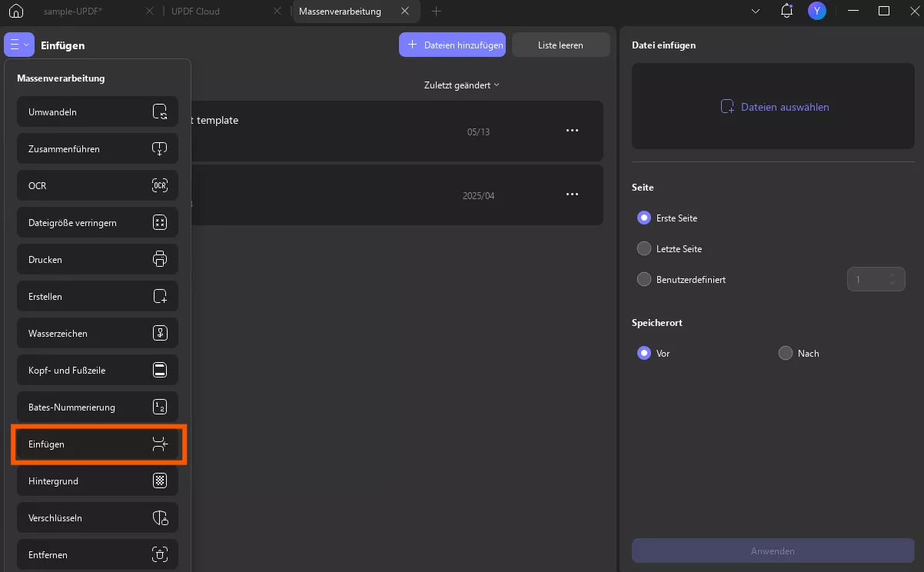Choose Wasserzeichen from the batch menu

tap(98, 334)
